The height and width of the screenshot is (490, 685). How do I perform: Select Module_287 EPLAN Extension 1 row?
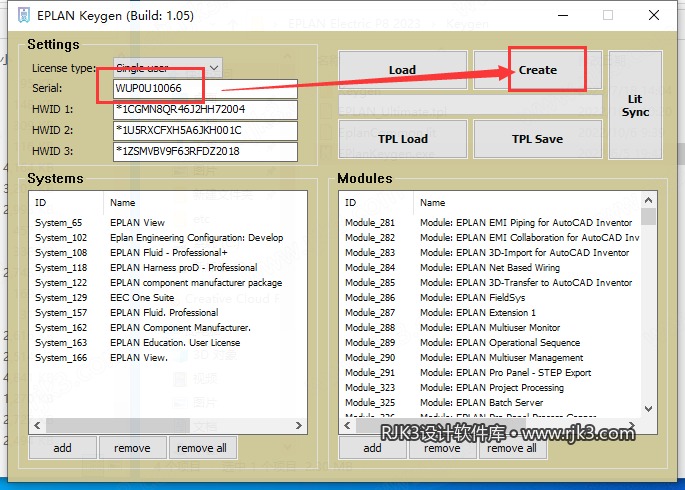point(490,313)
